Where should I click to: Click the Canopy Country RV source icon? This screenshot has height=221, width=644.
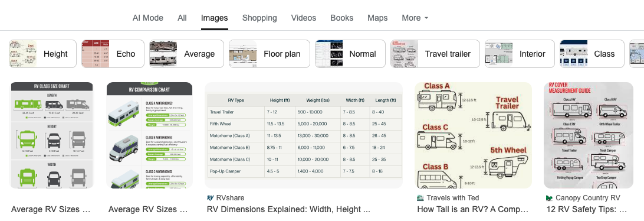550,198
